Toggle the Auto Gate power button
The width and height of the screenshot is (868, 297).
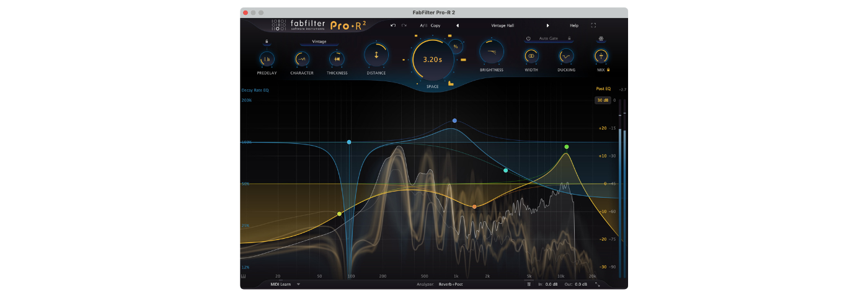point(528,38)
